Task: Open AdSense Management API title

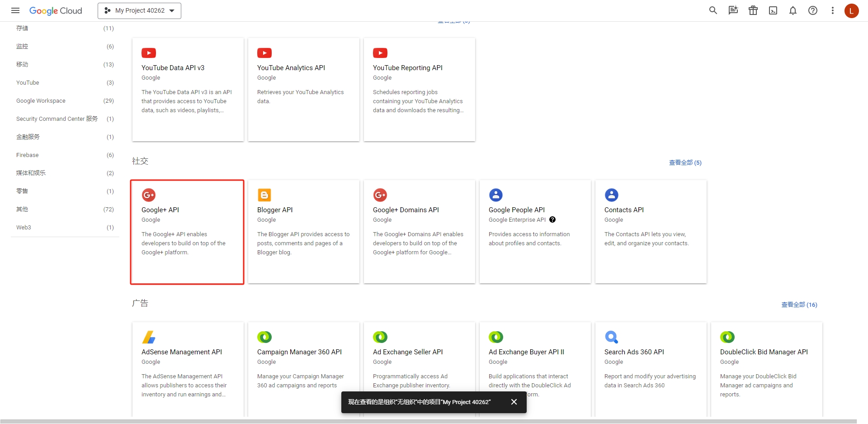Action: [x=182, y=352]
